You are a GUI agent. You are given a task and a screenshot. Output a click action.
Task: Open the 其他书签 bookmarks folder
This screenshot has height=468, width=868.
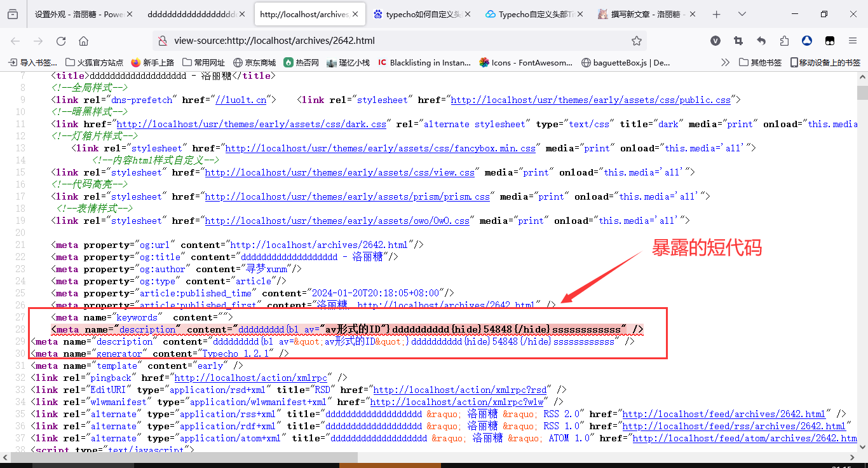tap(761, 62)
